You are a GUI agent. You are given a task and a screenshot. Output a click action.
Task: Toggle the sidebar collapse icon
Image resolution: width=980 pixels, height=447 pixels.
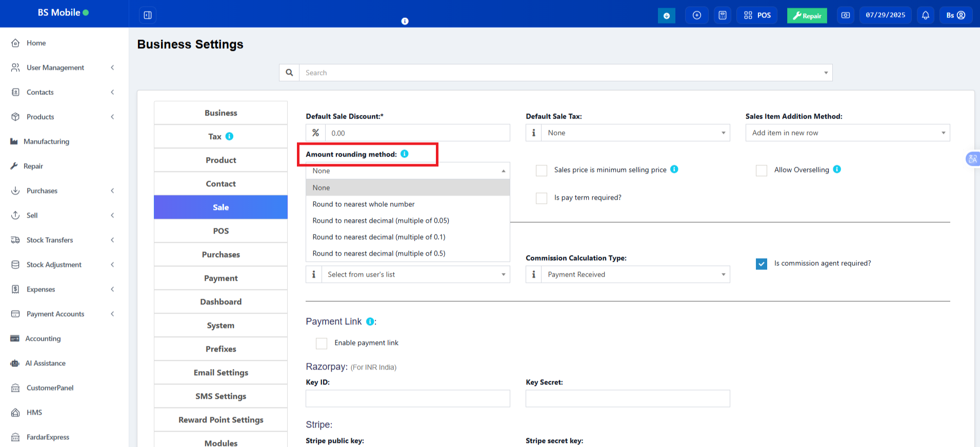click(x=148, y=15)
